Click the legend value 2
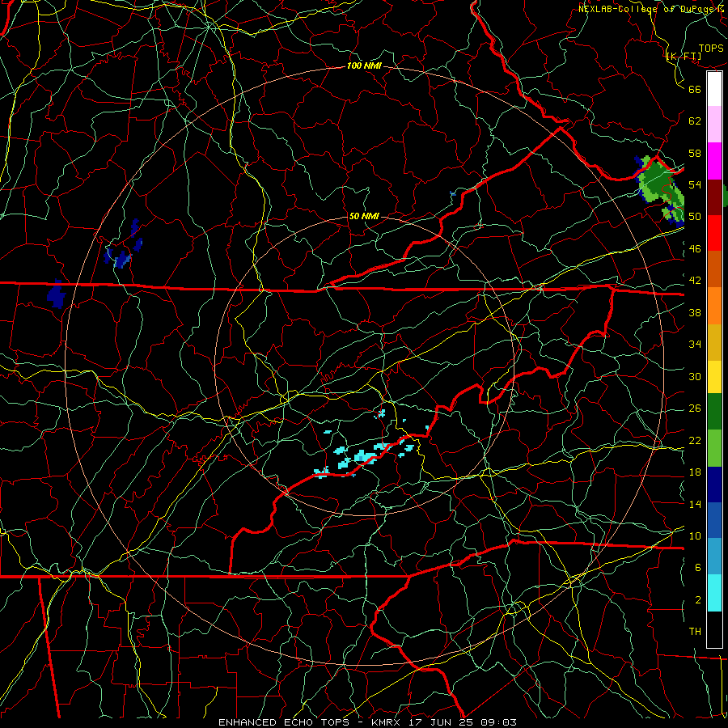728x728 pixels. (698, 600)
